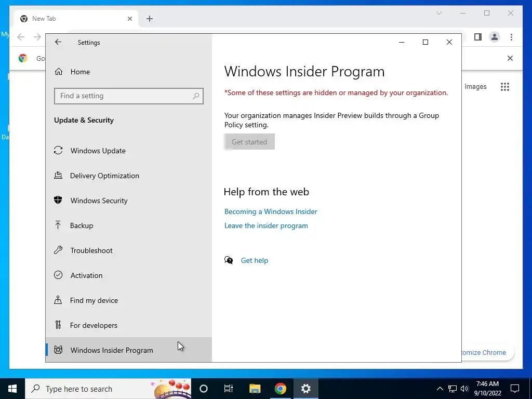The height and width of the screenshot is (399, 532).
Task: Open the Windows Start menu
Action: pyautogui.click(x=12, y=389)
